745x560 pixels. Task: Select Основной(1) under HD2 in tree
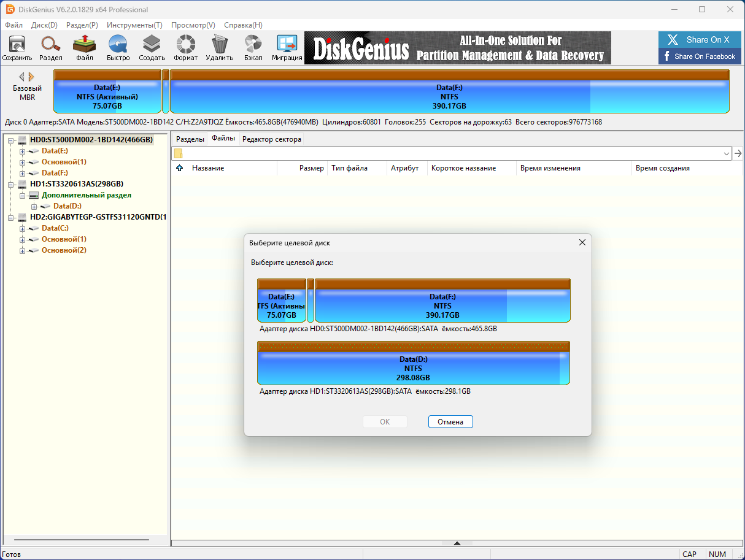[x=64, y=239]
